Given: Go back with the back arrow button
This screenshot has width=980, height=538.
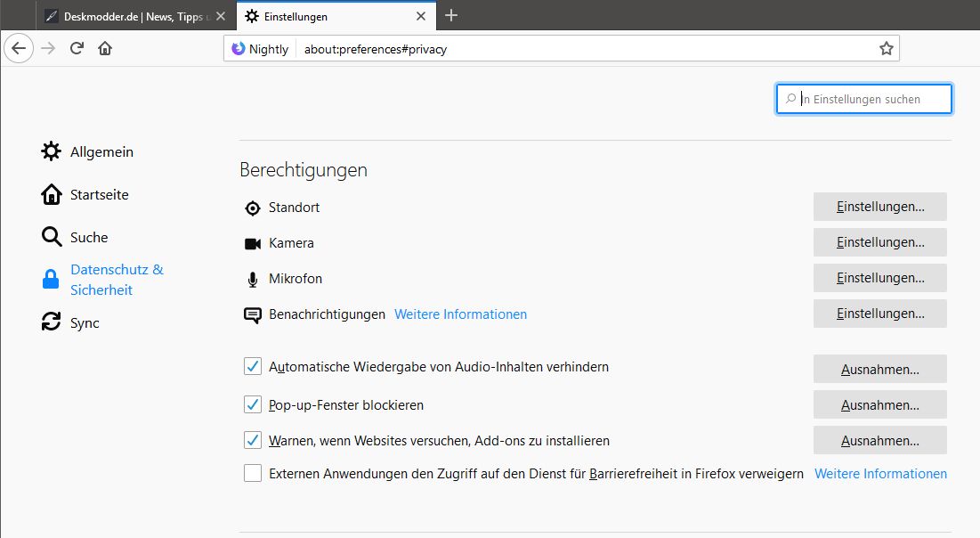Looking at the screenshot, I should 19,48.
